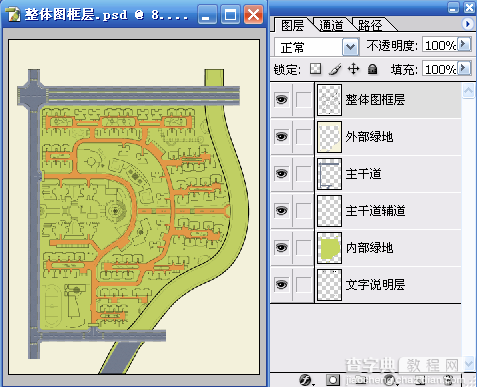
Task: Click the 主干道 layer thumbnail
Action: tap(329, 174)
